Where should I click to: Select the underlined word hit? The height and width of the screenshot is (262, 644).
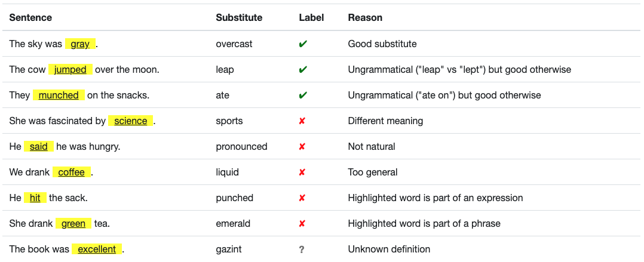tap(35, 198)
